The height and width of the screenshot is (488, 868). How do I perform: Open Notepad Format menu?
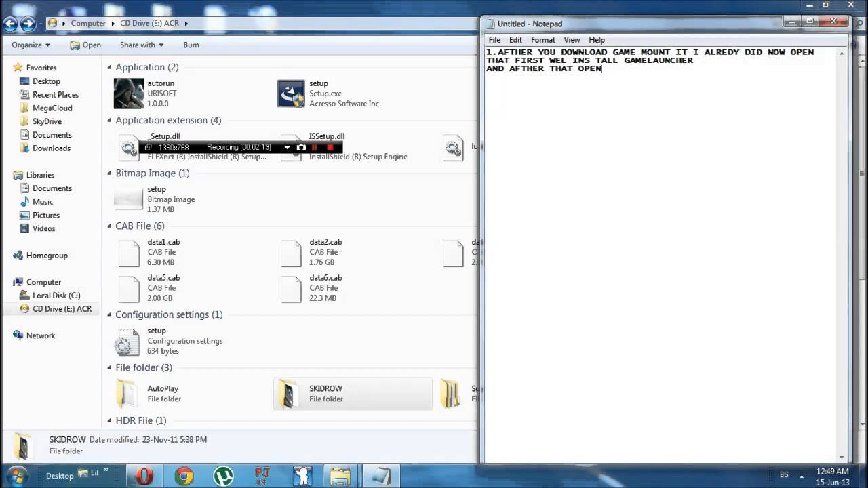pos(542,40)
